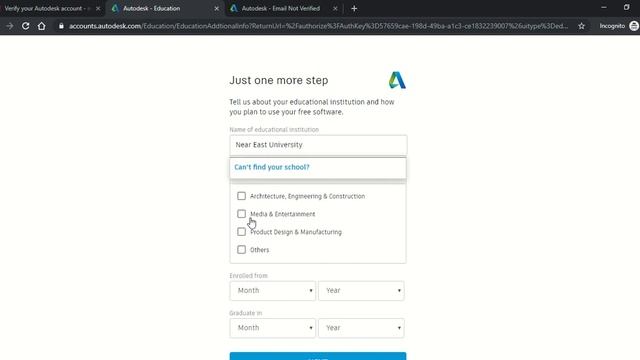Switch to Verify your Autodesk account tab
Image resolution: width=640 pixels, height=360 pixels.
click(47, 8)
